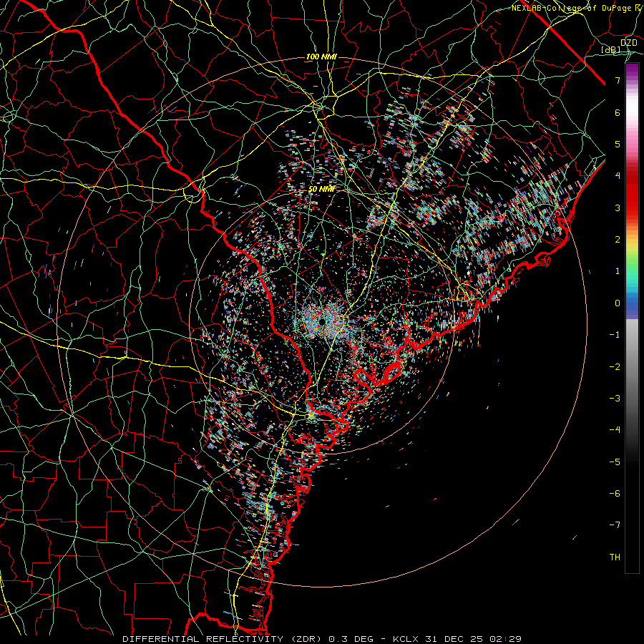Click the 50 NMI range ring label
The image size is (644, 644).
321,189
